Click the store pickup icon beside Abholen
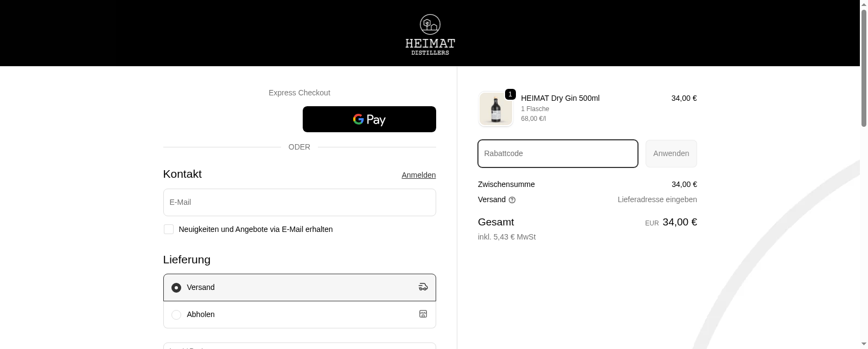 (423, 314)
